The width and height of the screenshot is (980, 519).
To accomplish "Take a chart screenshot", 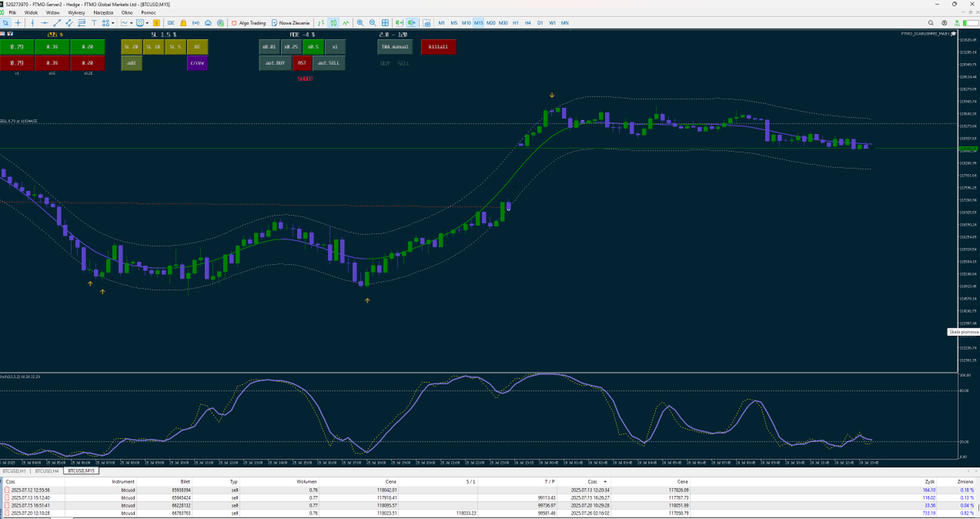I will 426,23.
